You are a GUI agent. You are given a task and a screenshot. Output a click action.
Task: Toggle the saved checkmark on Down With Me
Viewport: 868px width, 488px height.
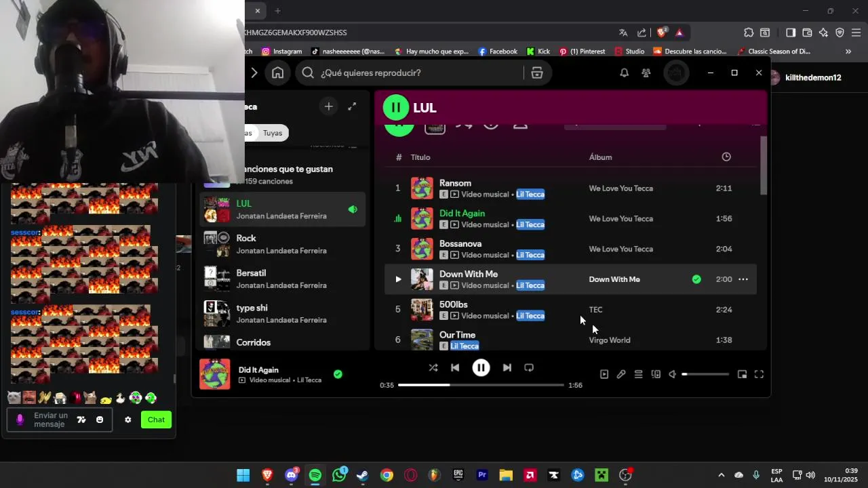696,279
